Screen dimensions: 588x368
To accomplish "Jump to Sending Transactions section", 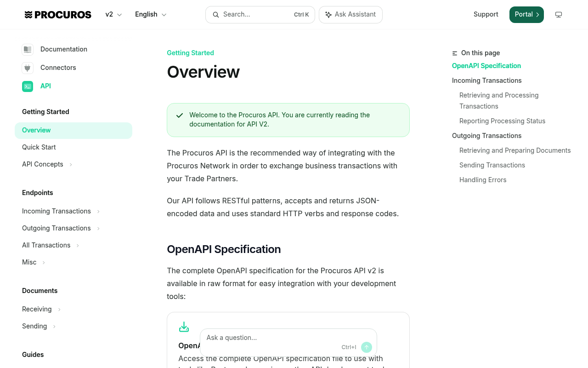I will tap(492, 165).
